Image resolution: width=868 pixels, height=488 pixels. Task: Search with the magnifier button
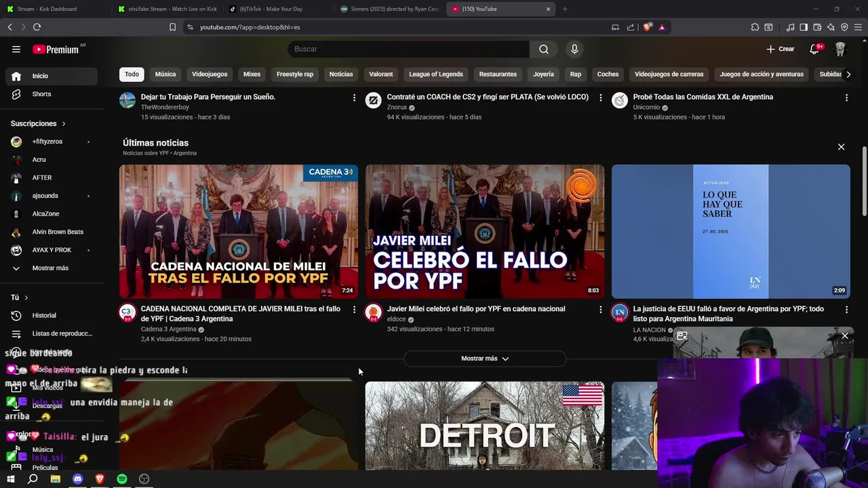click(544, 49)
